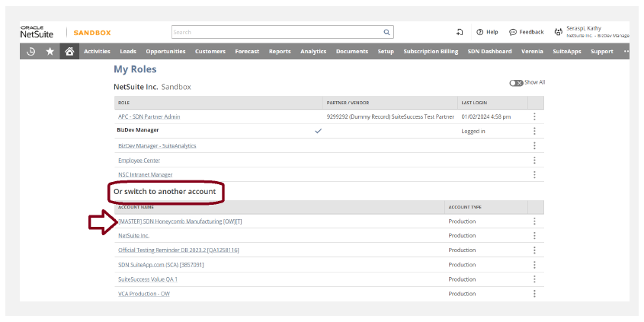
Task: Open the overflow menu at end of navigation bar
Action: (x=626, y=51)
